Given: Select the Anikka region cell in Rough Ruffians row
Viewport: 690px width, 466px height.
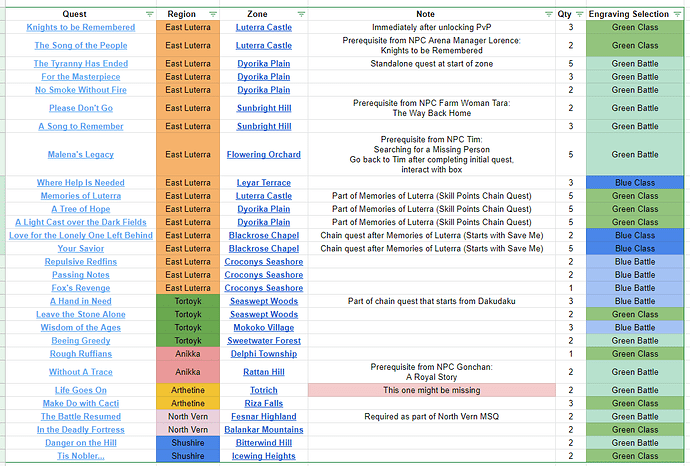Looking at the screenshot, I should (x=188, y=354).
